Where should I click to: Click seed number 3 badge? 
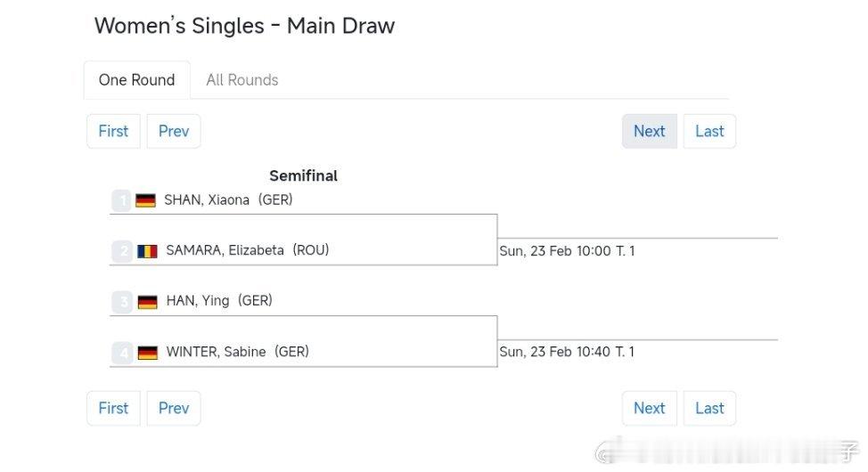[x=122, y=302]
